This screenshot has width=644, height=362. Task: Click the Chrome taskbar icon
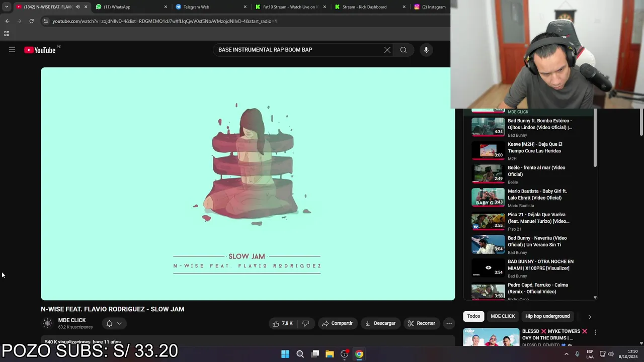tap(359, 354)
